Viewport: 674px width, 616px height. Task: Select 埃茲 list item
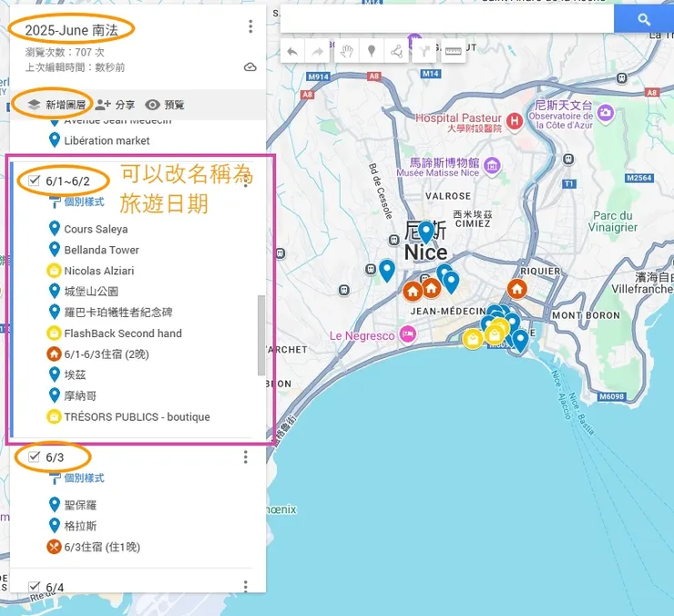[75, 375]
